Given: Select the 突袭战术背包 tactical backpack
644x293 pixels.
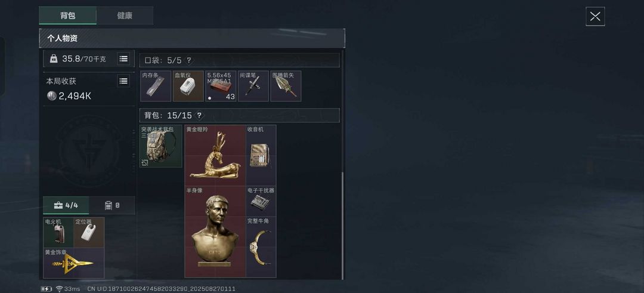Looking at the screenshot, I should [160, 146].
